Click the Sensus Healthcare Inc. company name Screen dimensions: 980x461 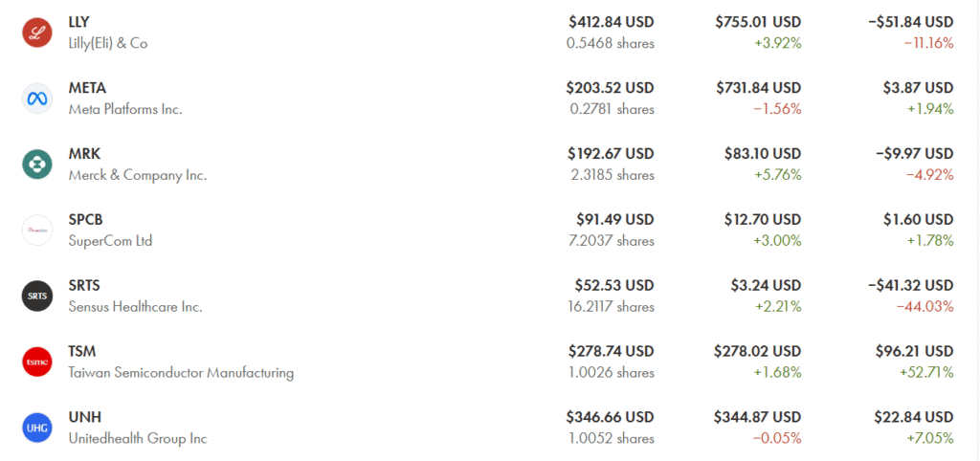tap(135, 307)
